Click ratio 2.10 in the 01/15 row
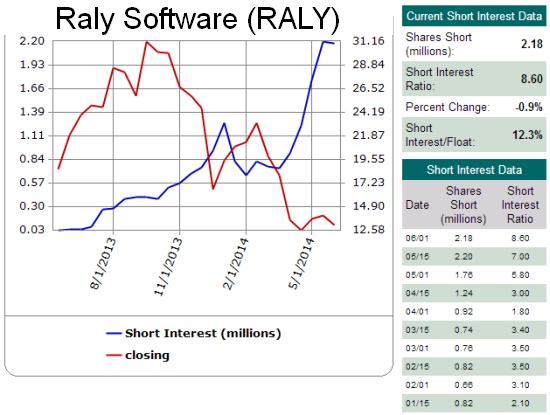This screenshot has height=415, width=550. pos(520,403)
